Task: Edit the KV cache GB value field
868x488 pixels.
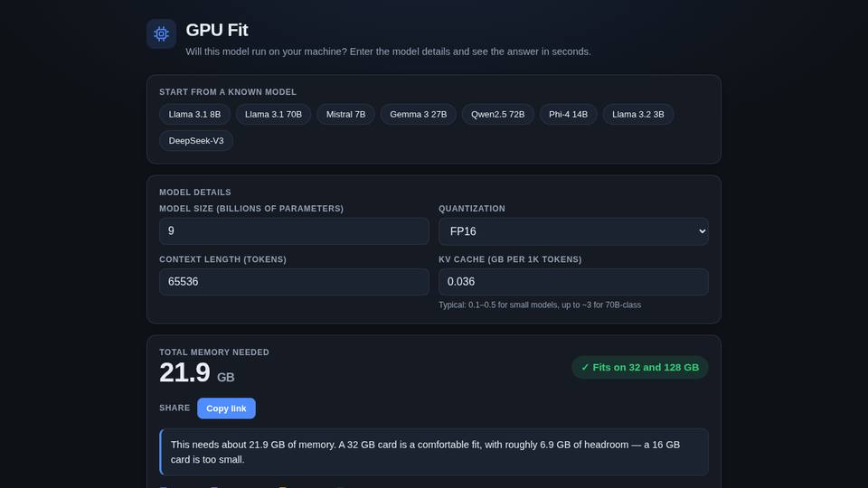Action: [573, 282]
